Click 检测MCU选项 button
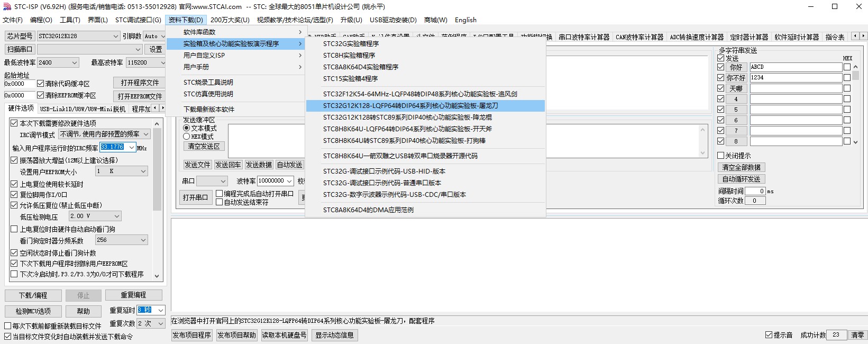The image size is (868, 344). click(x=33, y=311)
